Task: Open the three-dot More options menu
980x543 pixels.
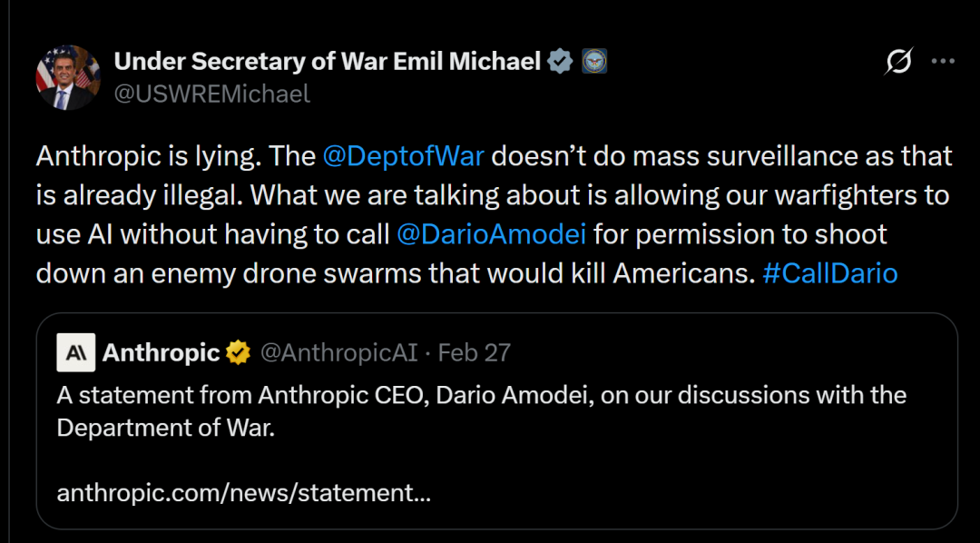Action: click(944, 62)
